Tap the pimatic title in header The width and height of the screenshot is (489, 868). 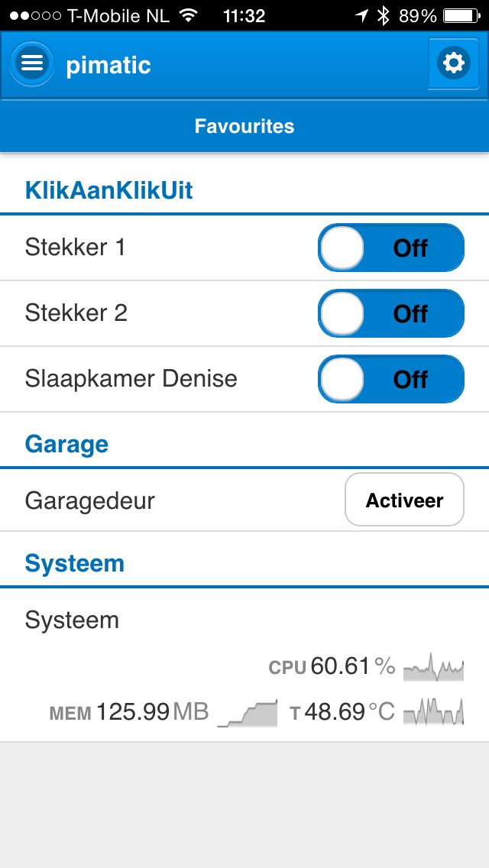tap(108, 65)
